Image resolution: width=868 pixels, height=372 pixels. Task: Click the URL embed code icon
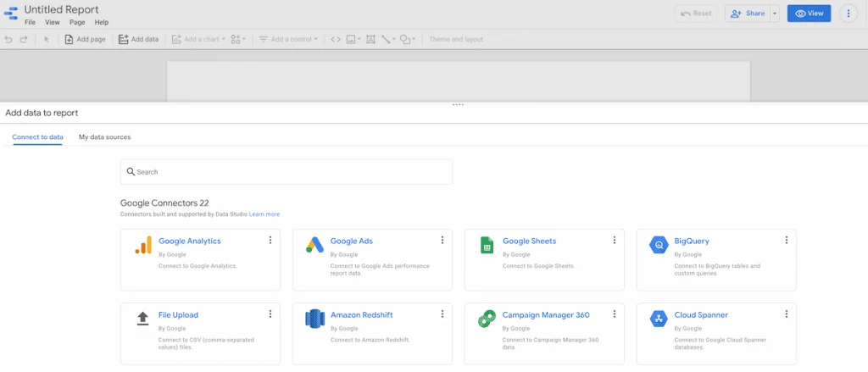[x=336, y=39]
